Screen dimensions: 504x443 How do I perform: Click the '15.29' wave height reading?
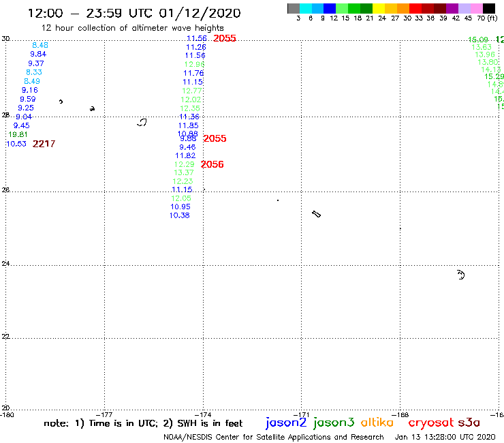[x=494, y=76]
